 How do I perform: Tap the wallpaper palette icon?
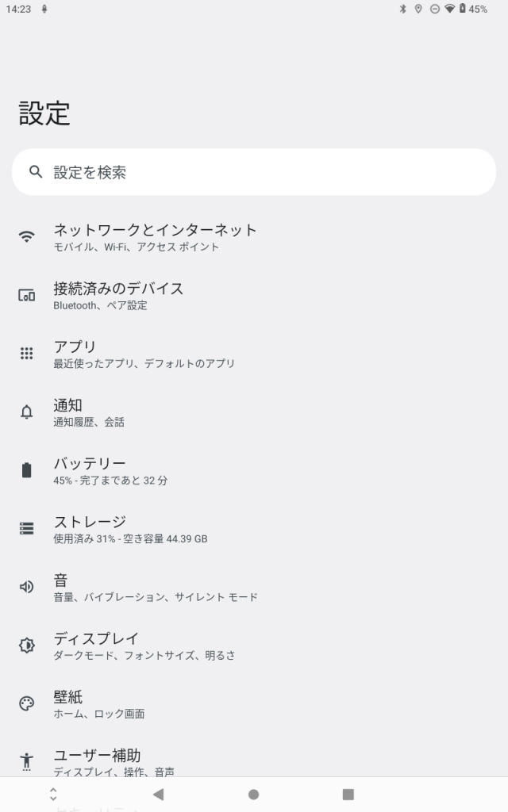pyautogui.click(x=27, y=703)
